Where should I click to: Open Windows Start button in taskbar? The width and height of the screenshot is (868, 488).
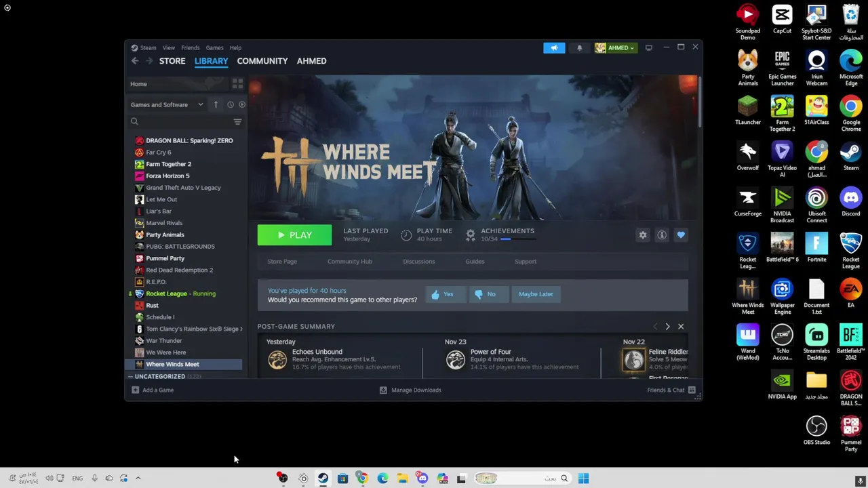pyautogui.click(x=583, y=479)
